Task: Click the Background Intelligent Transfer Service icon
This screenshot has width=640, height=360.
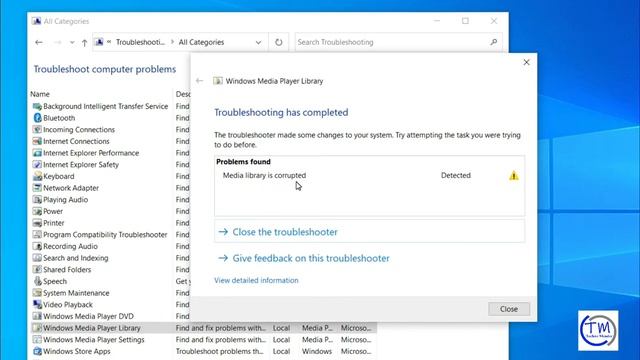Action: (37, 107)
